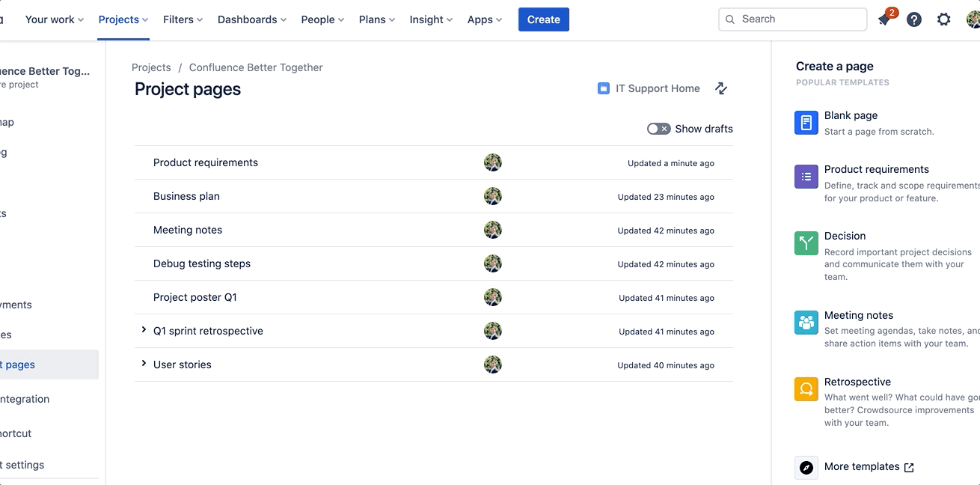
Task: Open the settings gear icon
Action: (944, 19)
